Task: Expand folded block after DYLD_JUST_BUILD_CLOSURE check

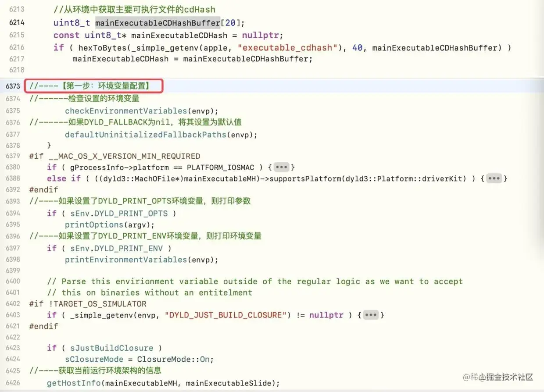Action: point(371,315)
